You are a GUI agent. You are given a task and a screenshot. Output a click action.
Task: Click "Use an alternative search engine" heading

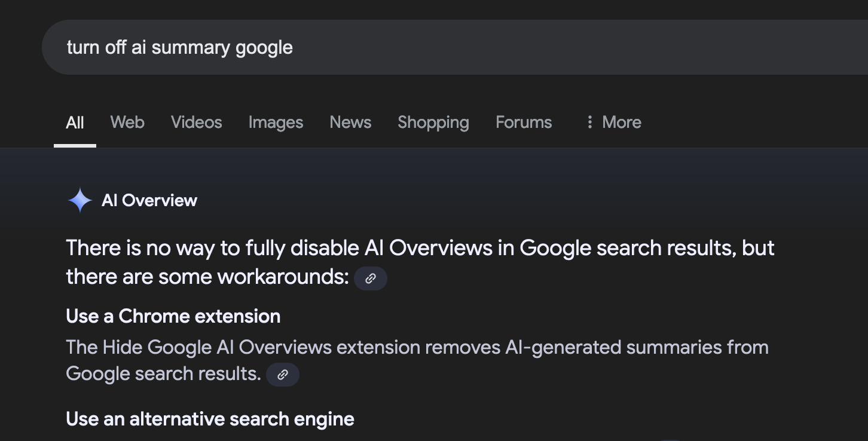(210, 419)
